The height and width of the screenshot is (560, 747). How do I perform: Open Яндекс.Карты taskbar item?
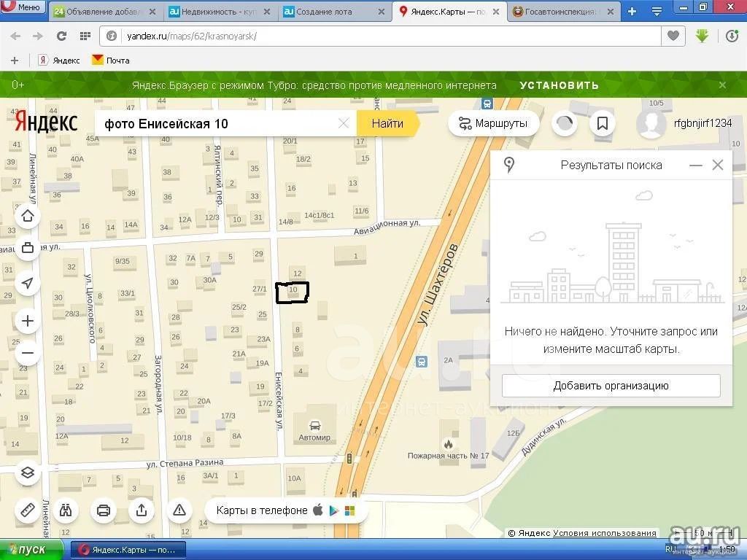point(128,550)
